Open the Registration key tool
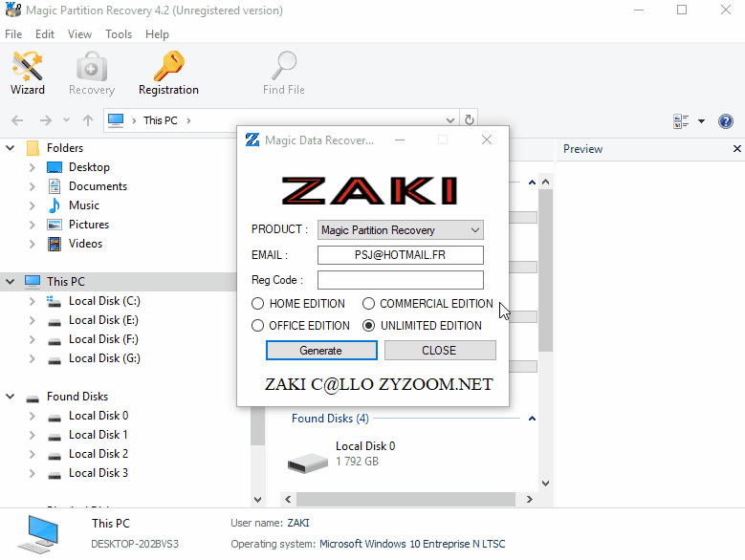The height and width of the screenshot is (560, 745). (x=168, y=74)
